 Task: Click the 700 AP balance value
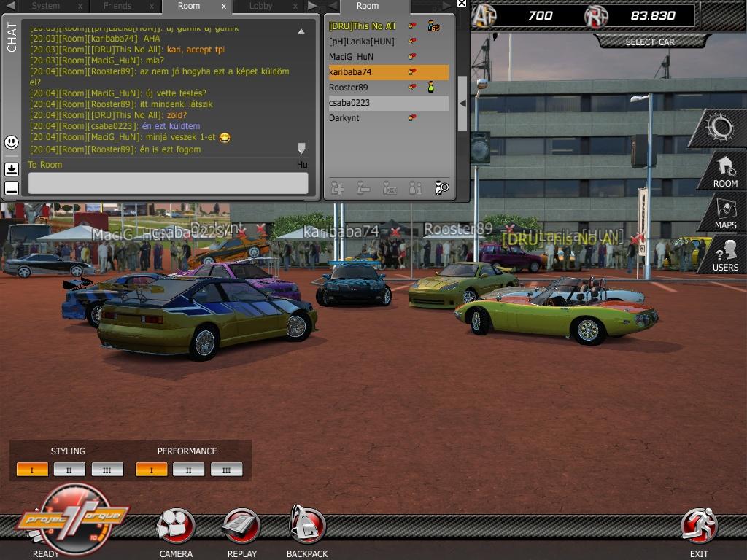(x=541, y=16)
